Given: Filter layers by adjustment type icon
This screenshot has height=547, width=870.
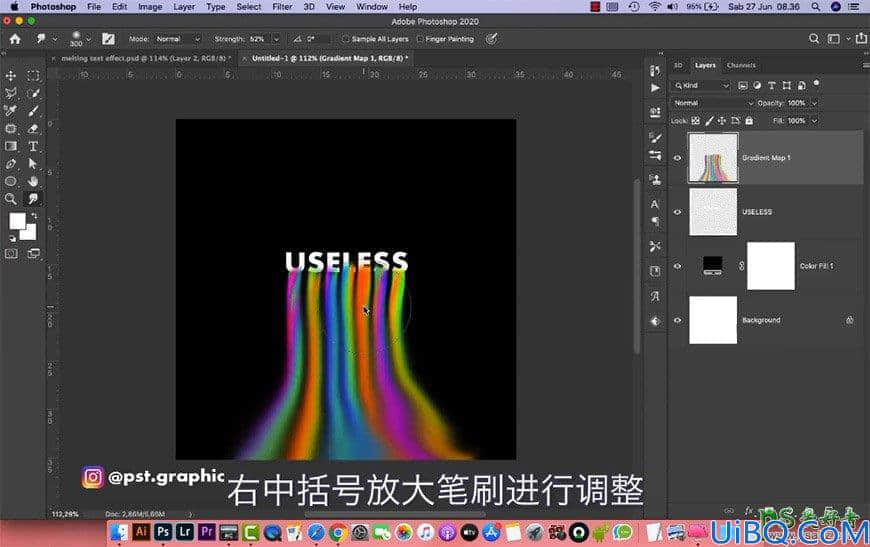Looking at the screenshot, I should (x=757, y=85).
